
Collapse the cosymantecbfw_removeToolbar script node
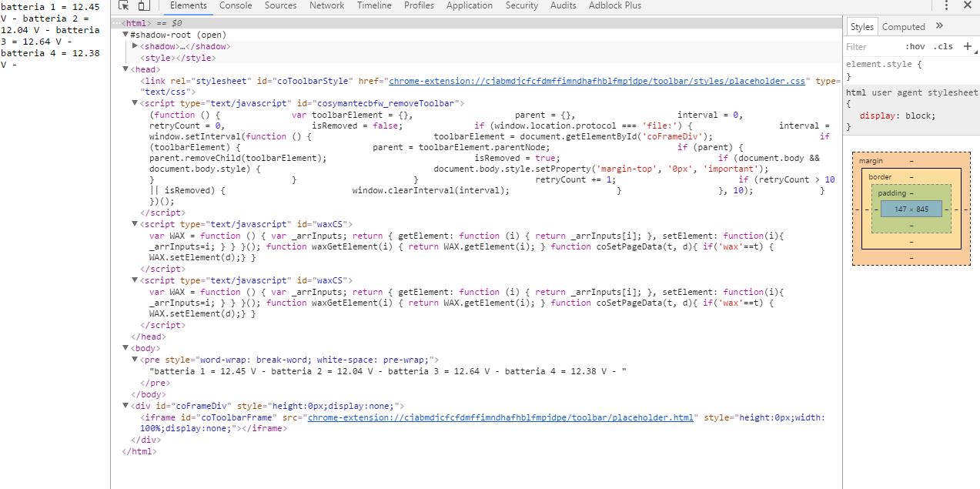[135, 103]
